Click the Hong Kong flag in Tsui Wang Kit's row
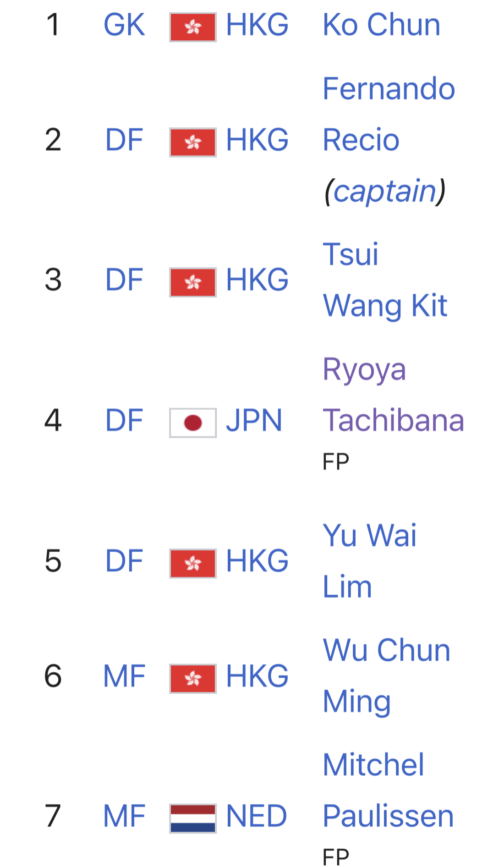 pos(192,282)
